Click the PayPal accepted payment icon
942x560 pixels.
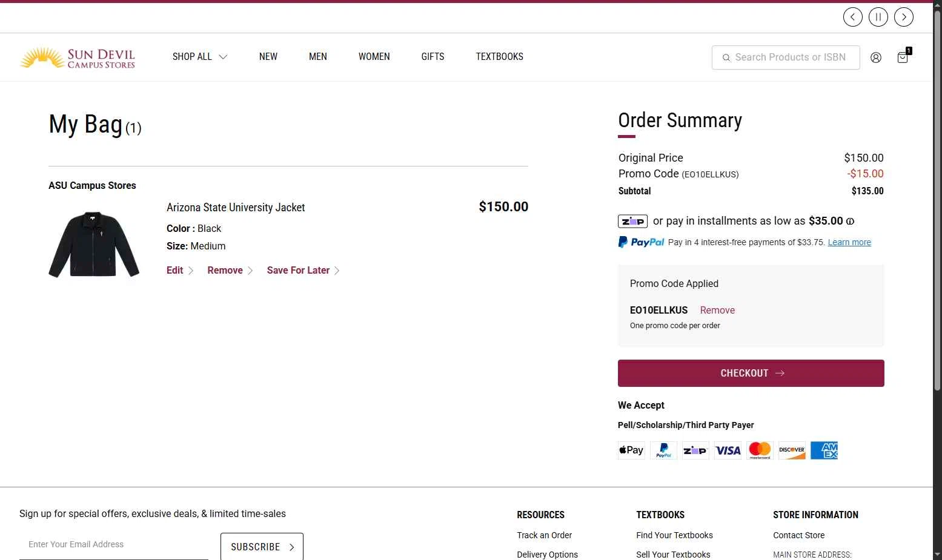[x=663, y=450]
